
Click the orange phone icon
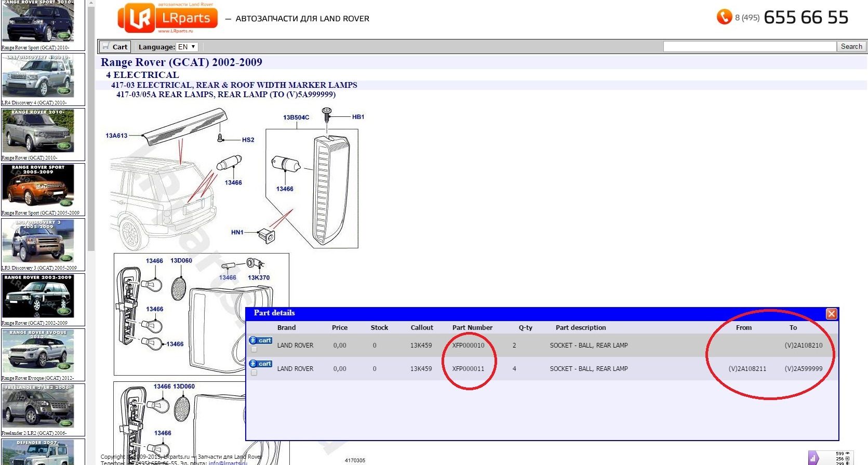[724, 17]
